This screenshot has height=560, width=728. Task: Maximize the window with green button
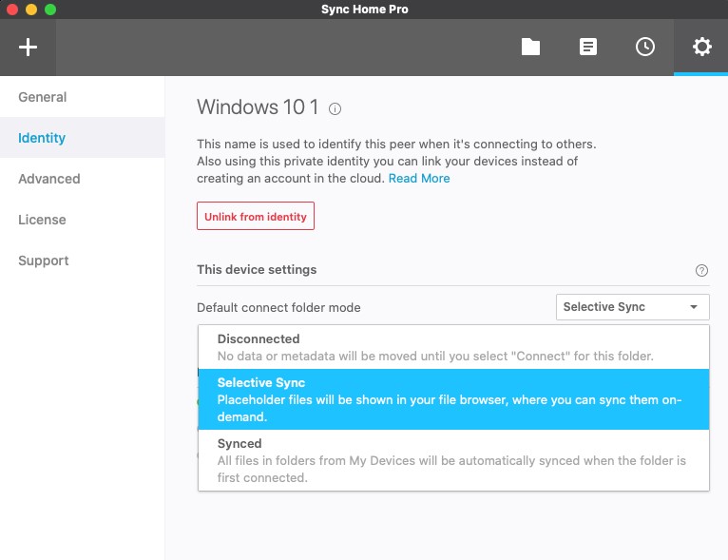50,10
